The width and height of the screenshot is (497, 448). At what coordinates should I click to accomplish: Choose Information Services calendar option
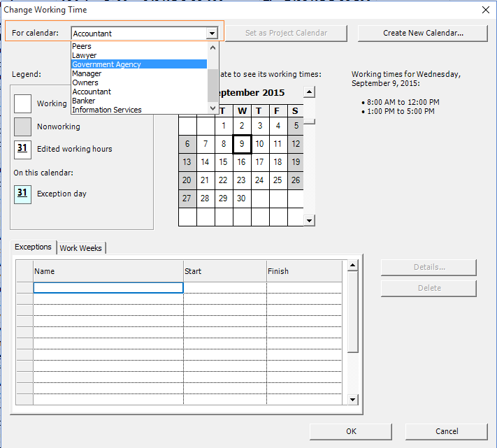pos(139,110)
